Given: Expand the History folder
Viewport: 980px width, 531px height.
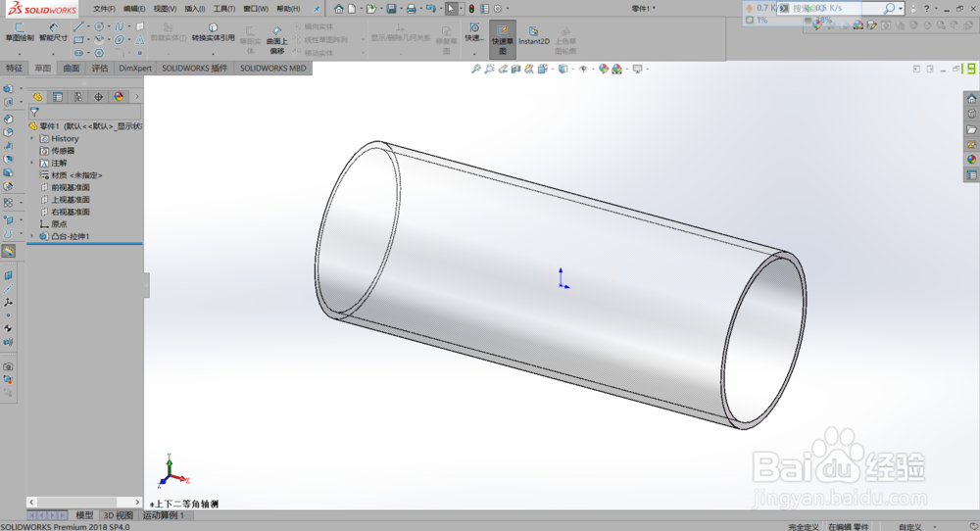Looking at the screenshot, I should (32, 139).
